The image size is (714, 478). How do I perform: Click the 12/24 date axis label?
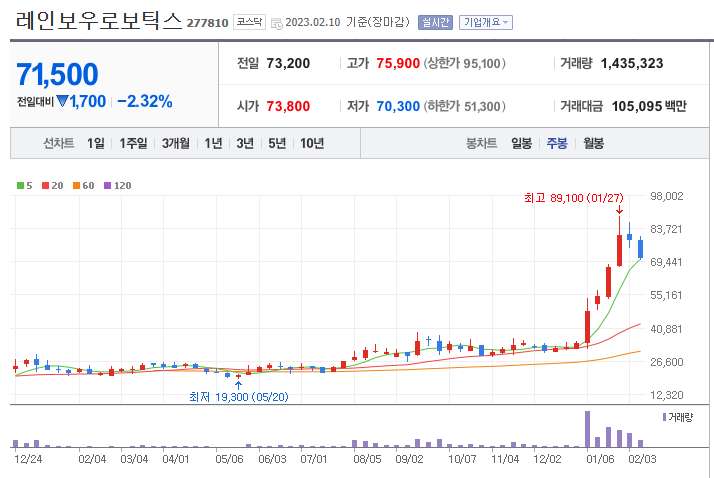28,459
